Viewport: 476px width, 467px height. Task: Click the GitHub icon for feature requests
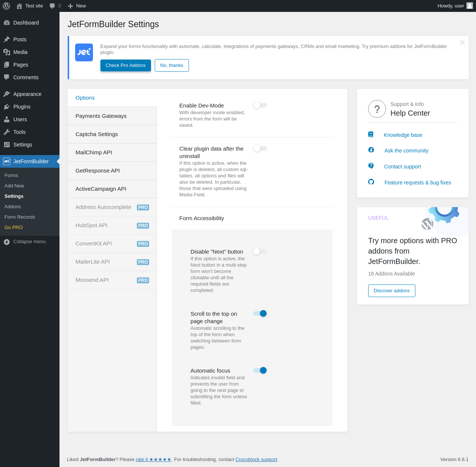(x=371, y=182)
